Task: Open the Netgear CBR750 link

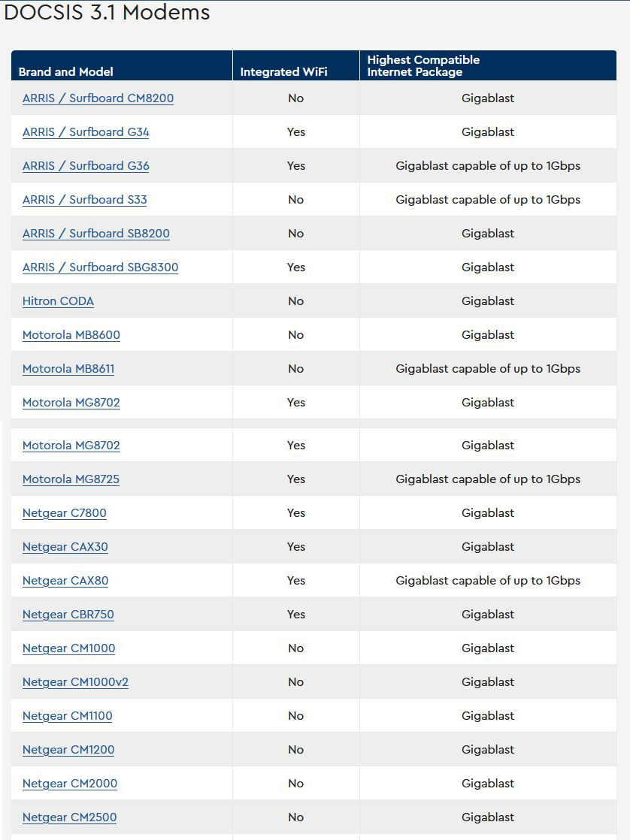Action: tap(68, 614)
